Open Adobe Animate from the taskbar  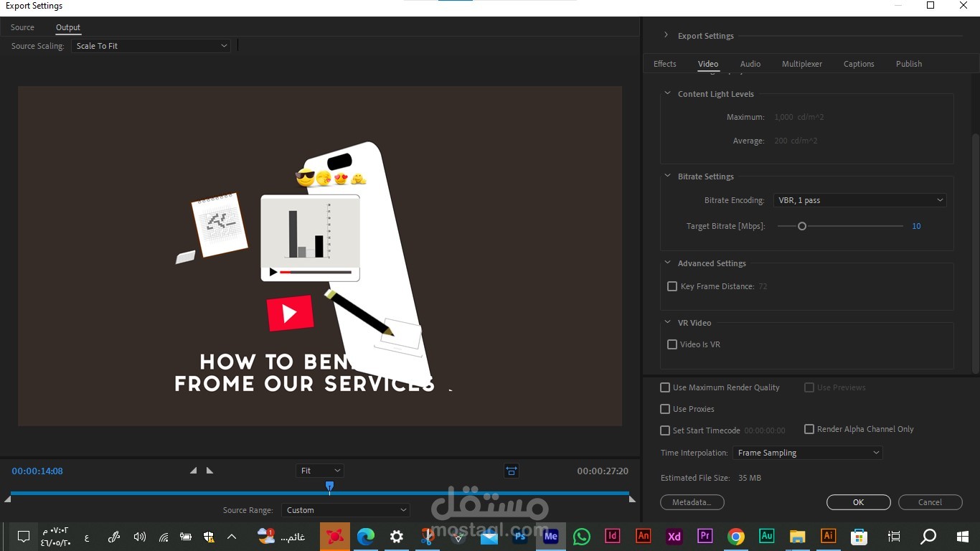point(644,536)
